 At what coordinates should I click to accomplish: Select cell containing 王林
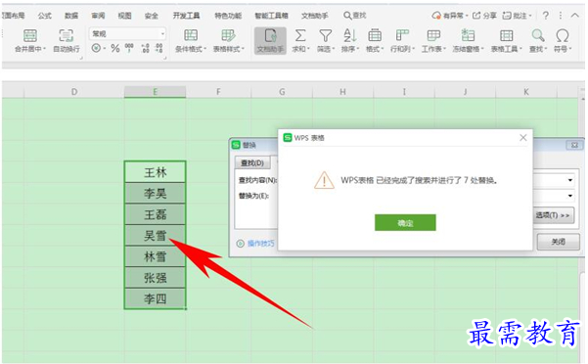pyautogui.click(x=155, y=172)
